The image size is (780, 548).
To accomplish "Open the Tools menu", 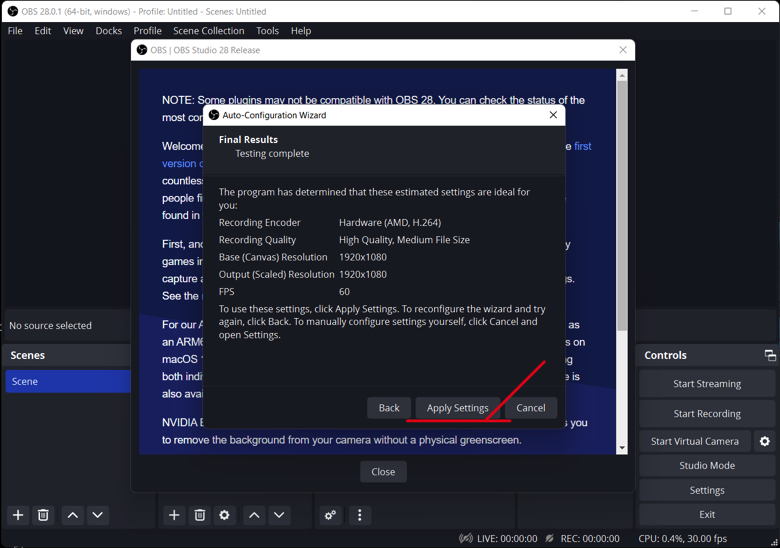I will click(267, 30).
